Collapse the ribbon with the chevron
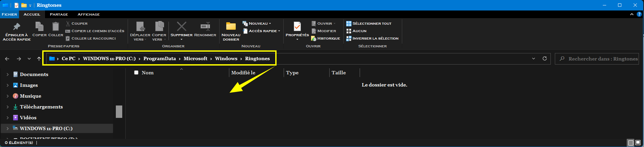The image size is (644, 147). [632, 14]
